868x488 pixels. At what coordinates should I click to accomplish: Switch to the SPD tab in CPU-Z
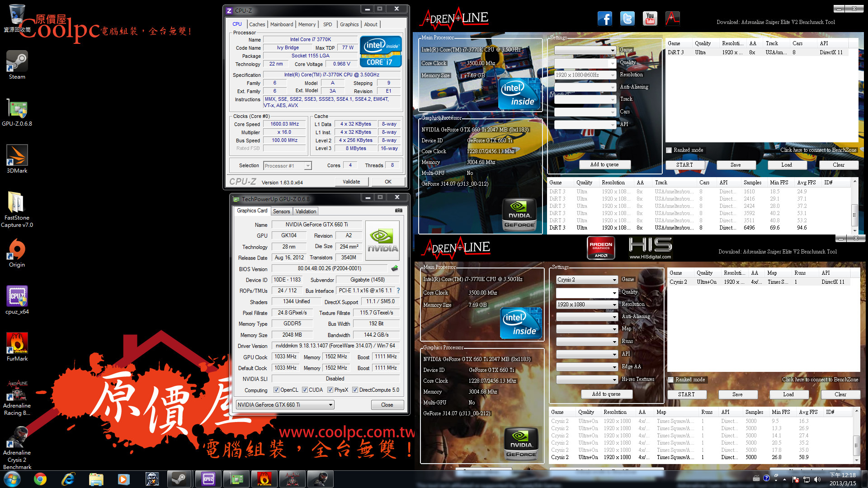[328, 24]
